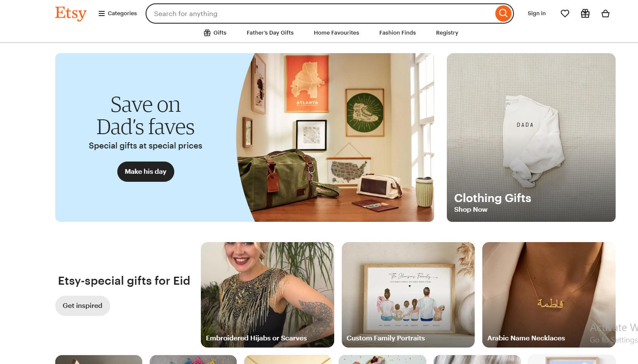Click the Make his day button

(x=146, y=172)
